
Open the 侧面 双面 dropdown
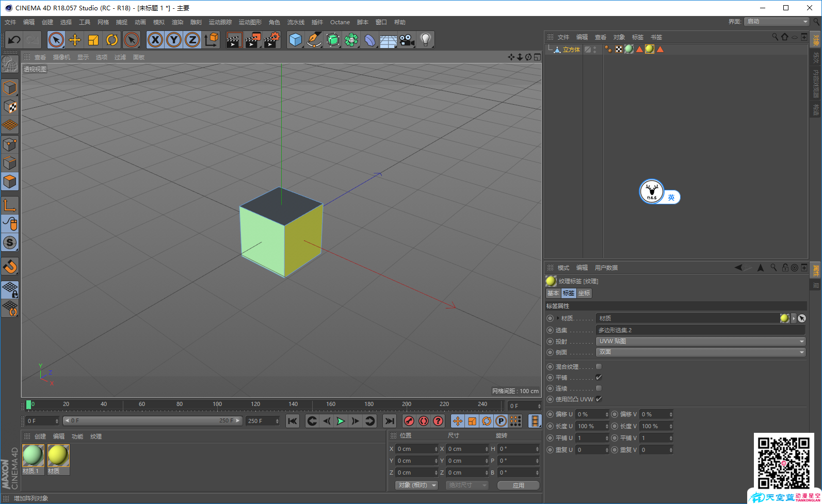701,352
